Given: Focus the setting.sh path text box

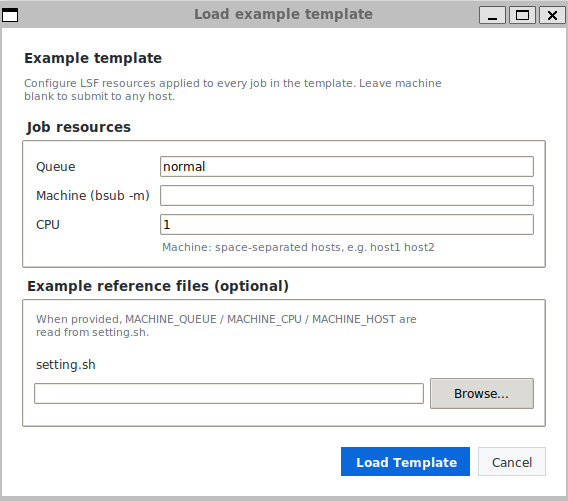Looking at the screenshot, I should 229,393.
